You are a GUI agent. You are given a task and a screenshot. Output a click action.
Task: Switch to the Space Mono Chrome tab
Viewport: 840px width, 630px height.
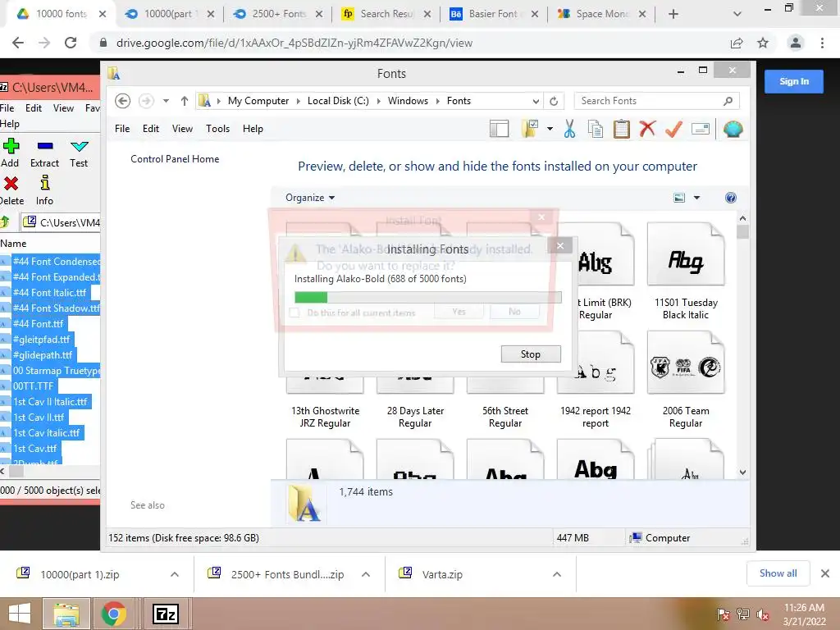coord(601,14)
